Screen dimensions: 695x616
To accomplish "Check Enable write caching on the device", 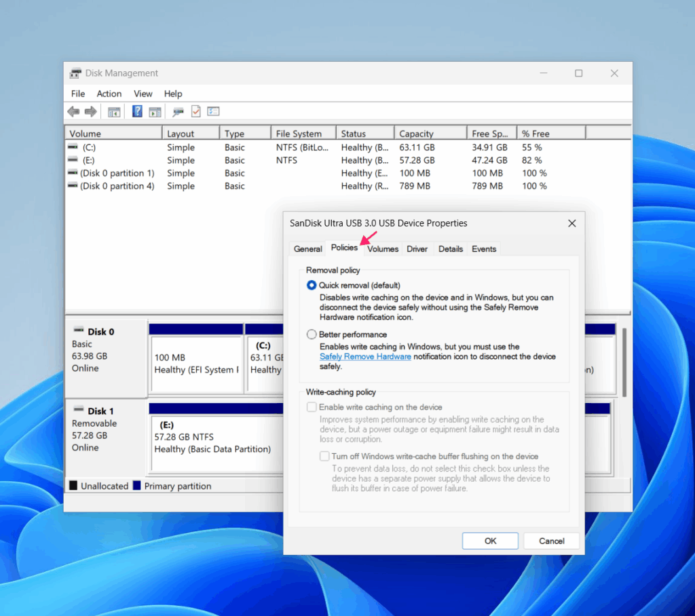I will (x=312, y=407).
